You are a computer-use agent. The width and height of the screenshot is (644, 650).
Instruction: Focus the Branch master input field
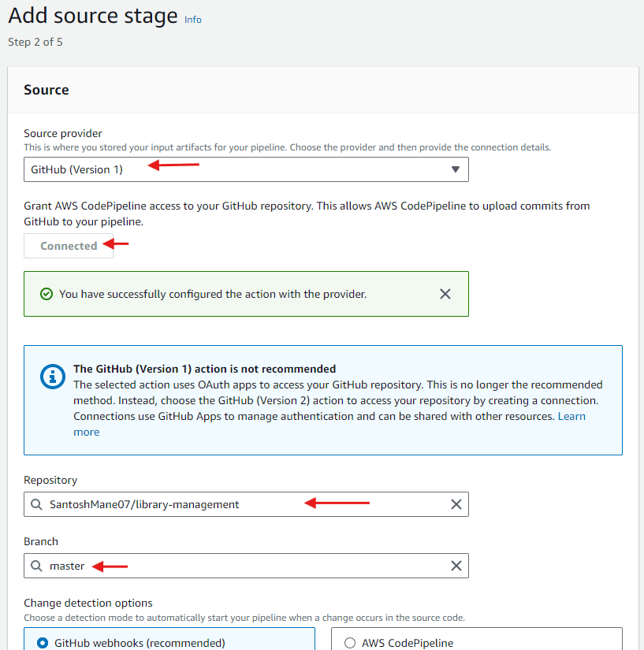[x=246, y=566]
